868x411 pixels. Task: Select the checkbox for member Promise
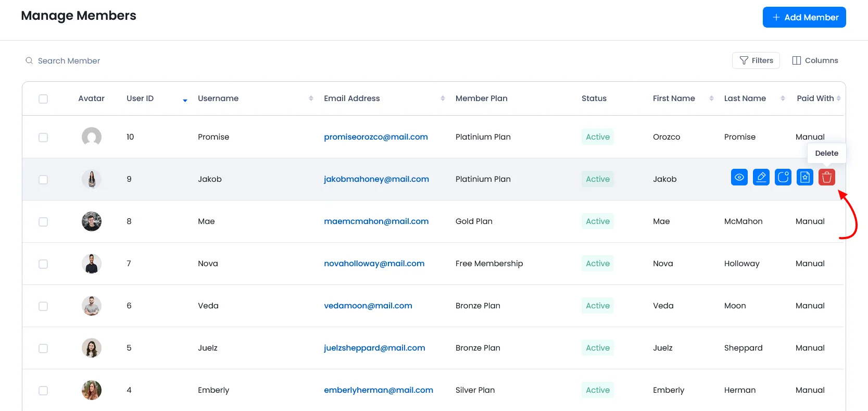(43, 138)
